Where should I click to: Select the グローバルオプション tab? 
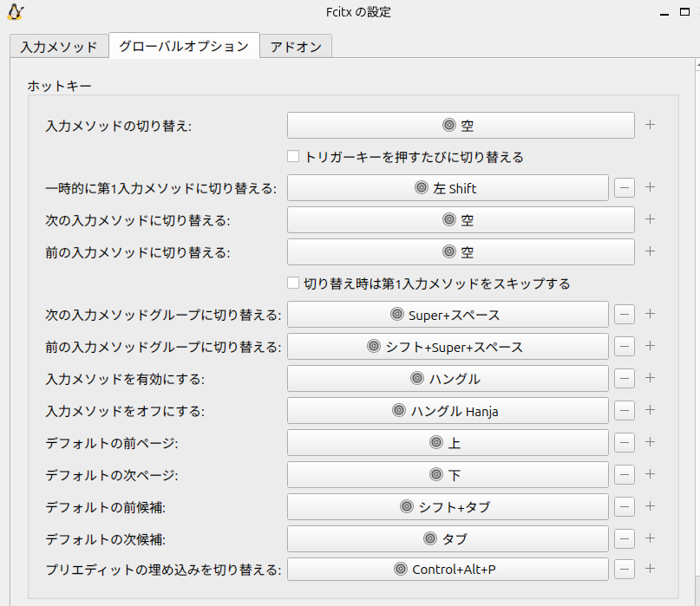point(184,46)
